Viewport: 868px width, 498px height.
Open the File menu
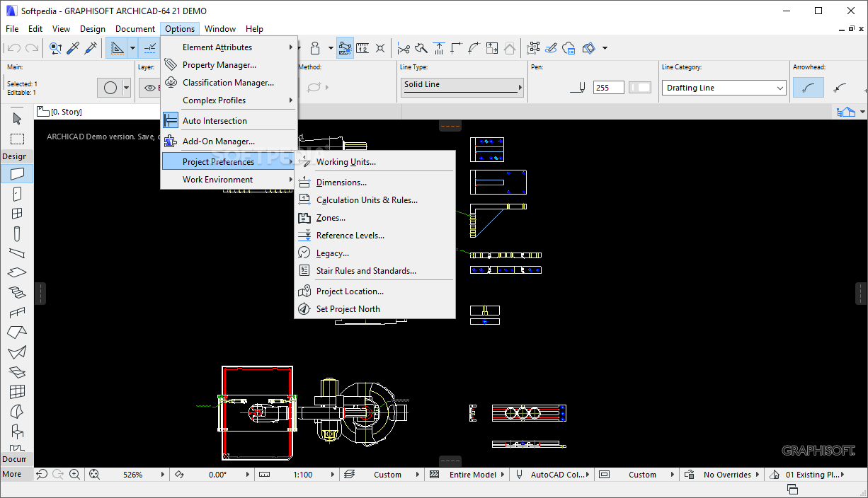click(x=12, y=29)
